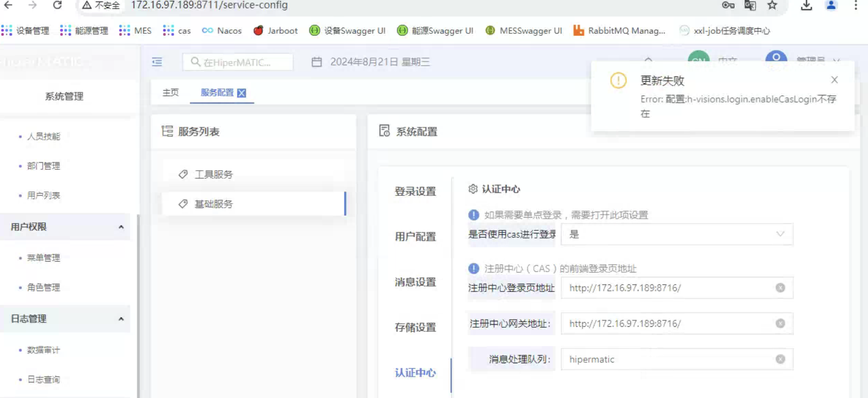
Task: Click info icon for 单点登录 hint
Action: click(473, 215)
